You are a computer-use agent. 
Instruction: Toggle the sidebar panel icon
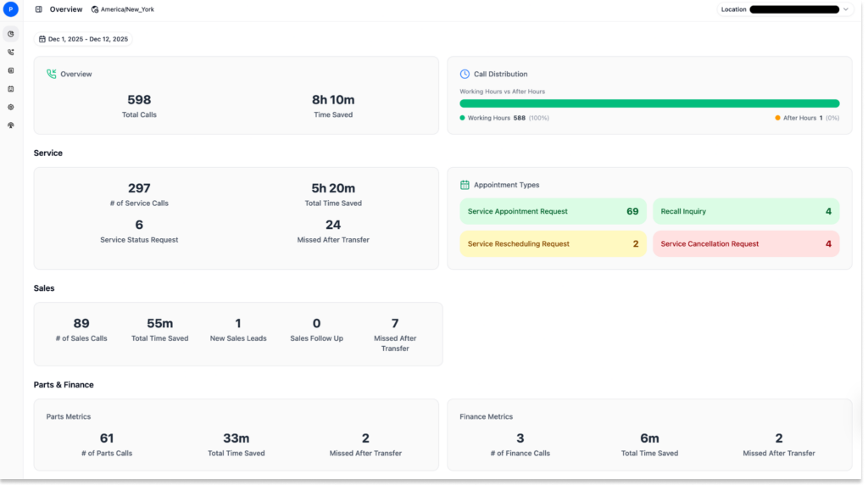[39, 9]
